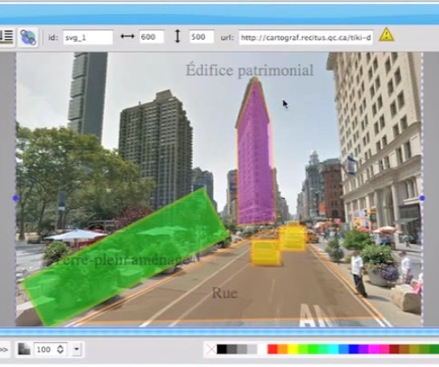This screenshot has height=367, width=439.
Task: Pick the hot pink palette swatch
Action: [384, 349]
